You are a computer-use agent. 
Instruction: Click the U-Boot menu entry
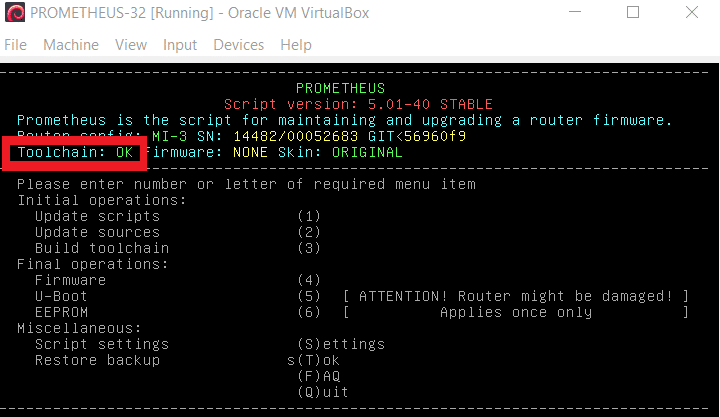point(61,296)
